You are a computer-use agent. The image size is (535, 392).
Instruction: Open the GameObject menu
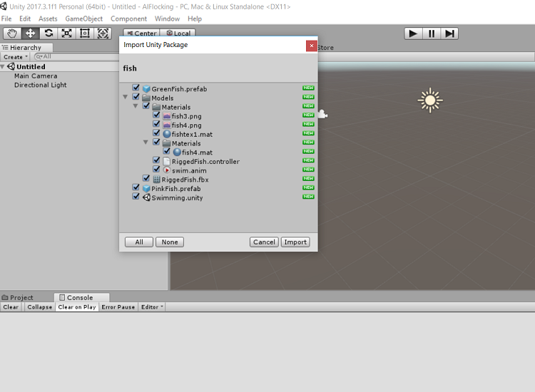pyautogui.click(x=84, y=19)
